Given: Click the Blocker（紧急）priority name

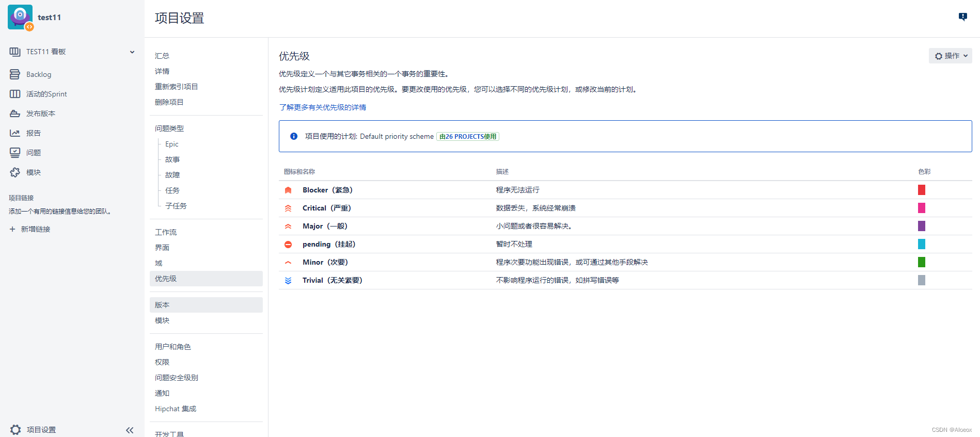Looking at the screenshot, I should (x=328, y=190).
